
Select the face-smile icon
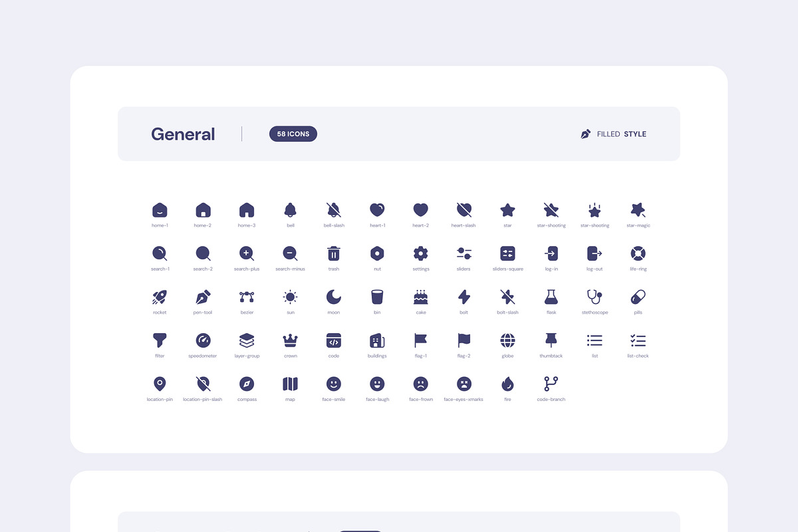tap(334, 384)
